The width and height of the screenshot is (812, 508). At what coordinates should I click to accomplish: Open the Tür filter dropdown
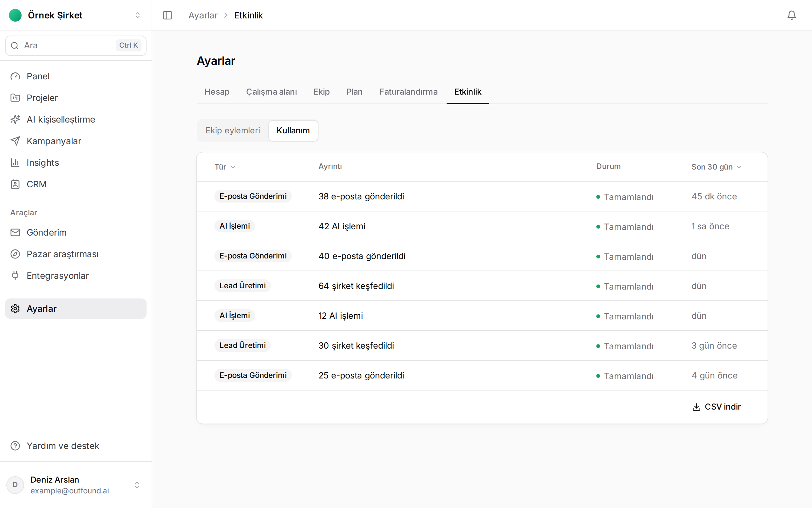tap(225, 167)
